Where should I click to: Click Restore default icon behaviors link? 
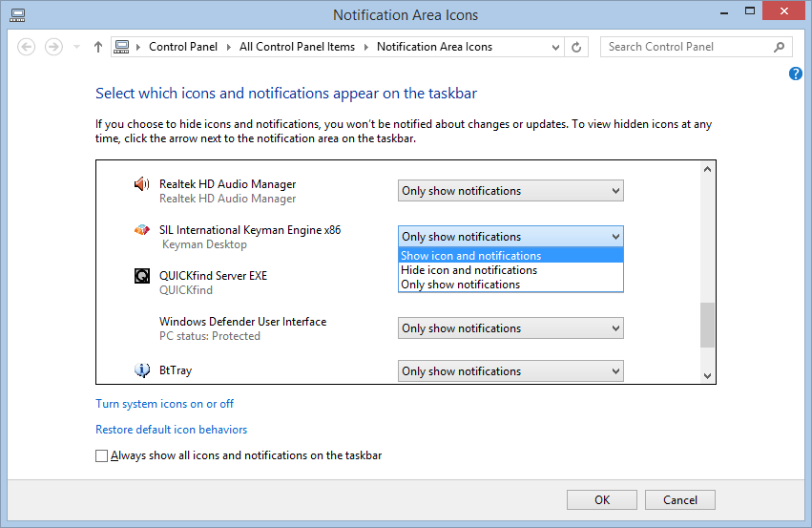(172, 430)
